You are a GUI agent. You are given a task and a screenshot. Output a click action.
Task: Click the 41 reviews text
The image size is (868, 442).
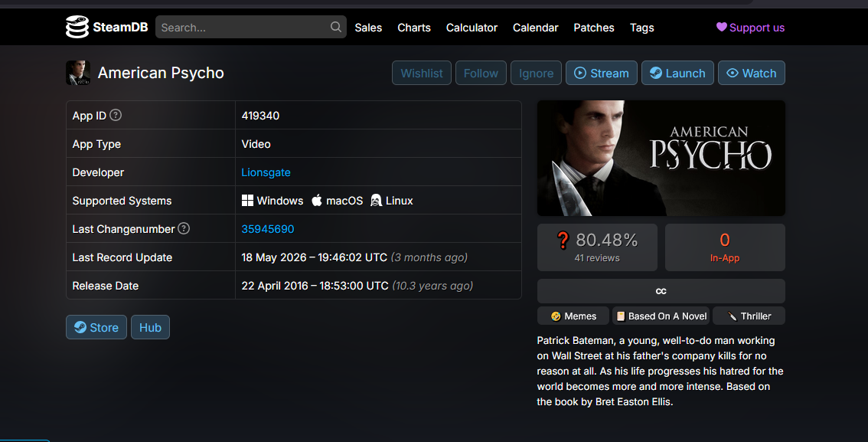click(597, 258)
